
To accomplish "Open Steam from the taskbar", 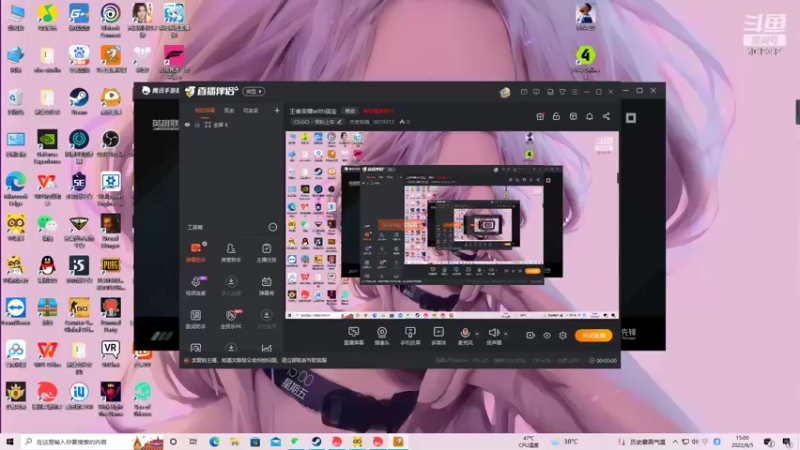I will tap(316, 441).
